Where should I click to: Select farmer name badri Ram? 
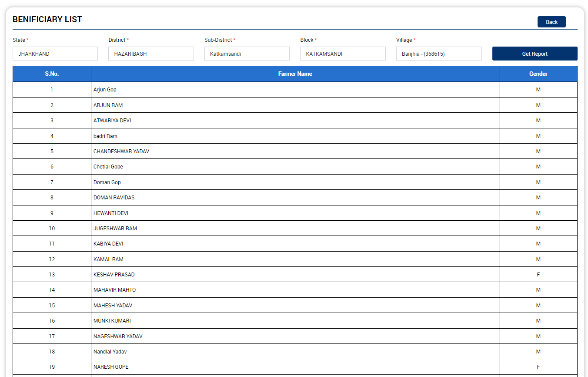(105, 136)
